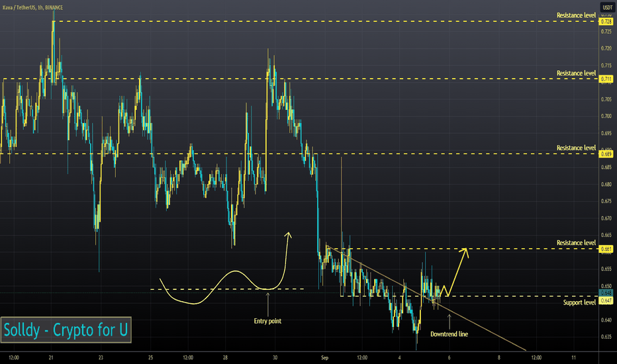Viewport: 617px width, 364px height.
Task: Select the Resistance level label at 0.711
Action: 576,73
